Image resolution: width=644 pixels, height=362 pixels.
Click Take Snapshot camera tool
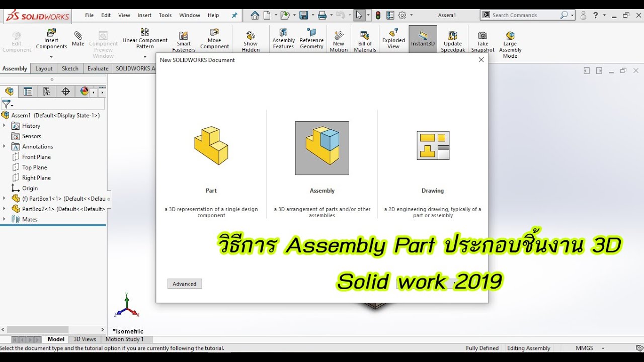482,41
